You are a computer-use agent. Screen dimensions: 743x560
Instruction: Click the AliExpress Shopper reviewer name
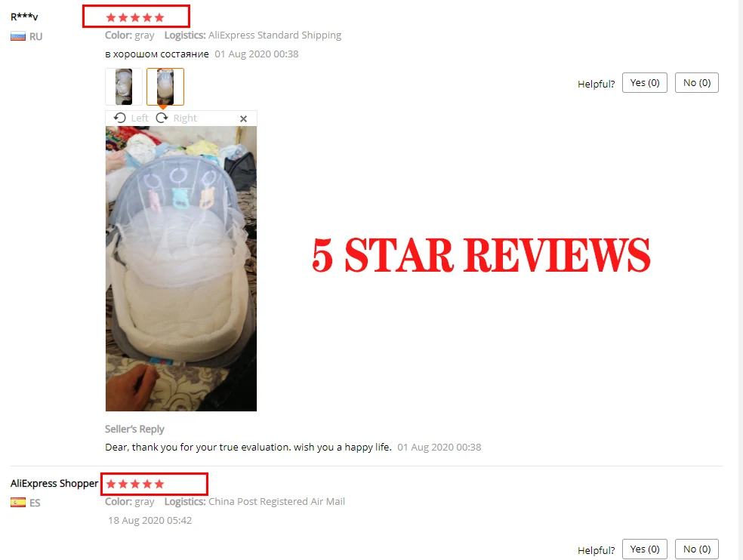pos(54,484)
